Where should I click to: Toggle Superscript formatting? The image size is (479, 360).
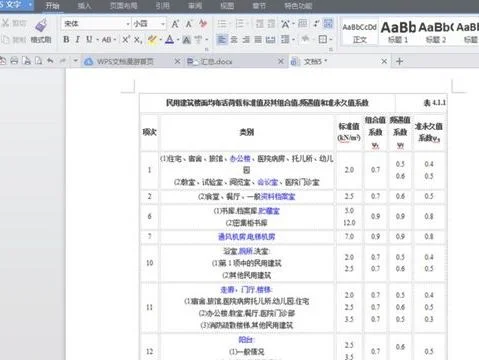126,40
